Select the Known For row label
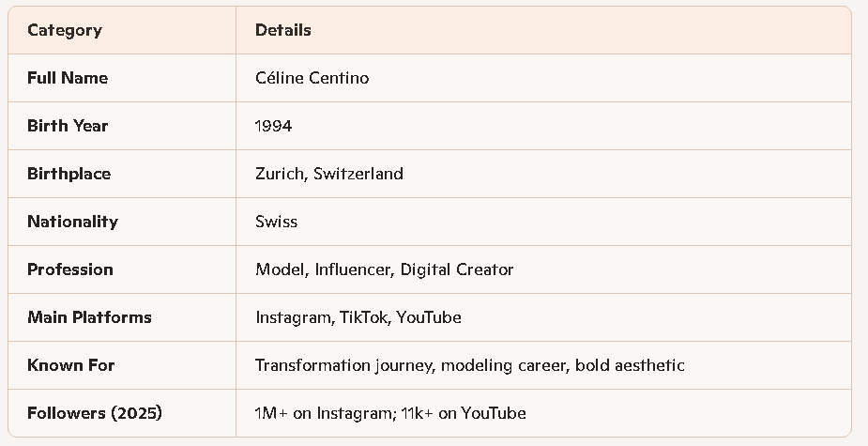This screenshot has height=446, width=868. pos(71,365)
